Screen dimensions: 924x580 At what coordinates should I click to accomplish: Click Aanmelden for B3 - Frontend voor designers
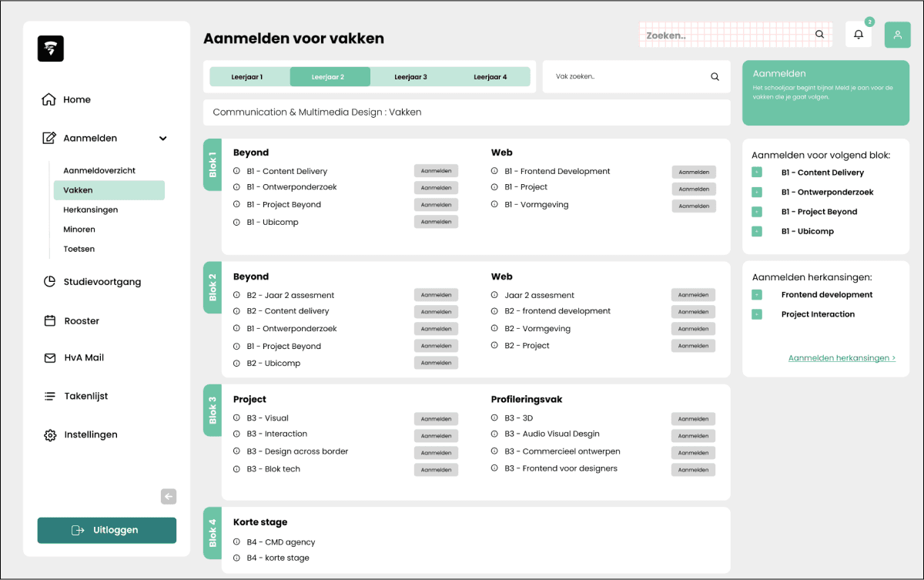(x=694, y=470)
